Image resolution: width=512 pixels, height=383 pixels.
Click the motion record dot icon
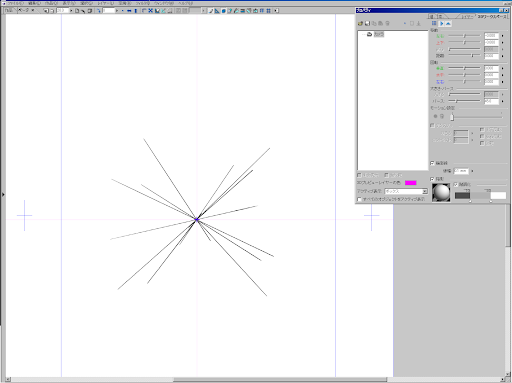coord(435,116)
